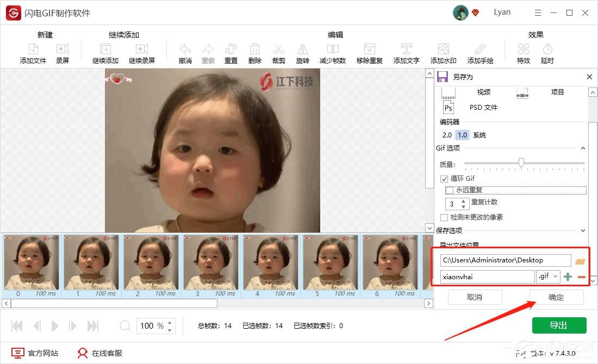
Task: Open the folder browse icon beside export path
Action: click(x=580, y=260)
